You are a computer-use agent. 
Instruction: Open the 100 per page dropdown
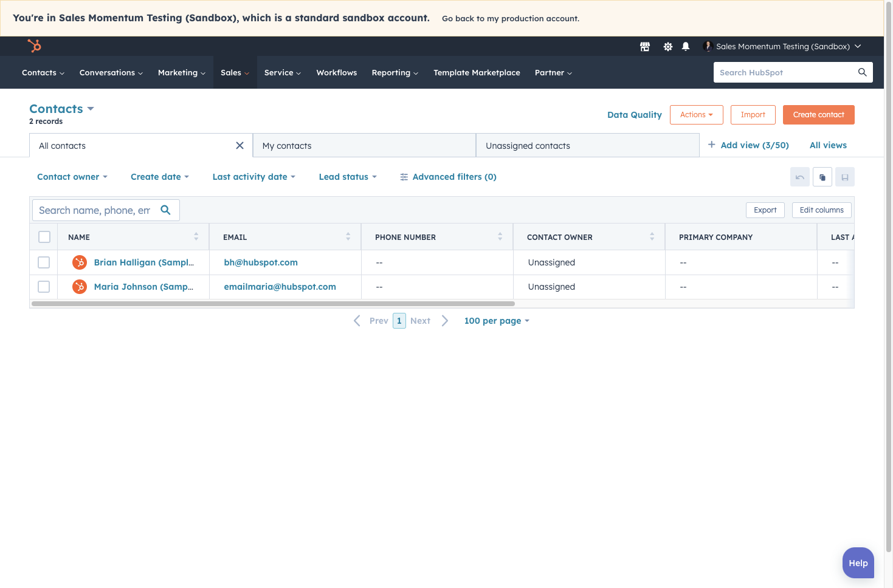[x=497, y=321]
